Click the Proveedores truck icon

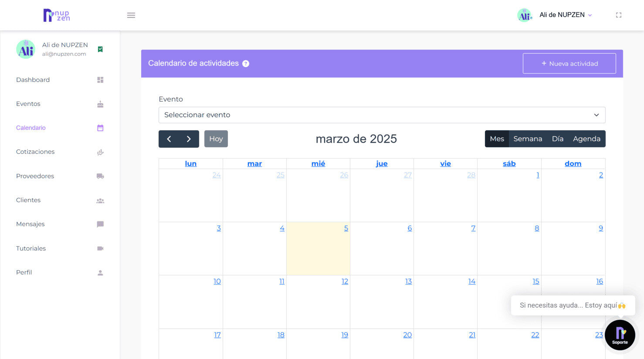[x=100, y=176]
